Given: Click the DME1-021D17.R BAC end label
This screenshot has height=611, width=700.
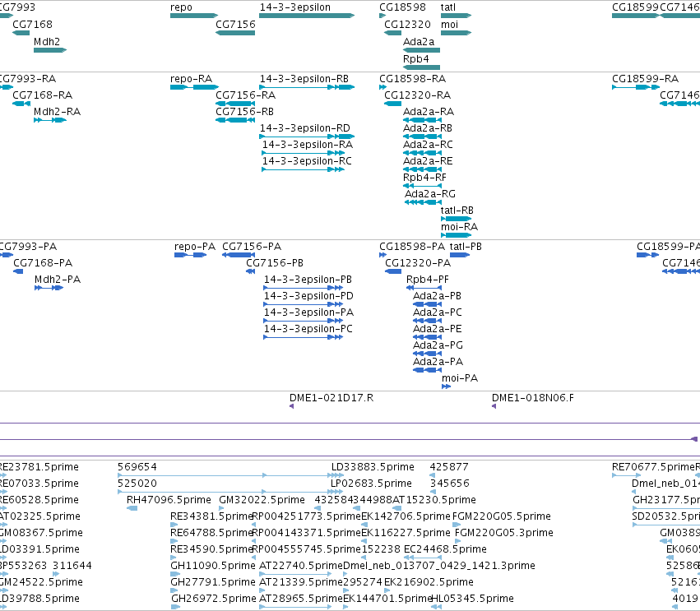Looking at the screenshot, I should (x=331, y=398).
